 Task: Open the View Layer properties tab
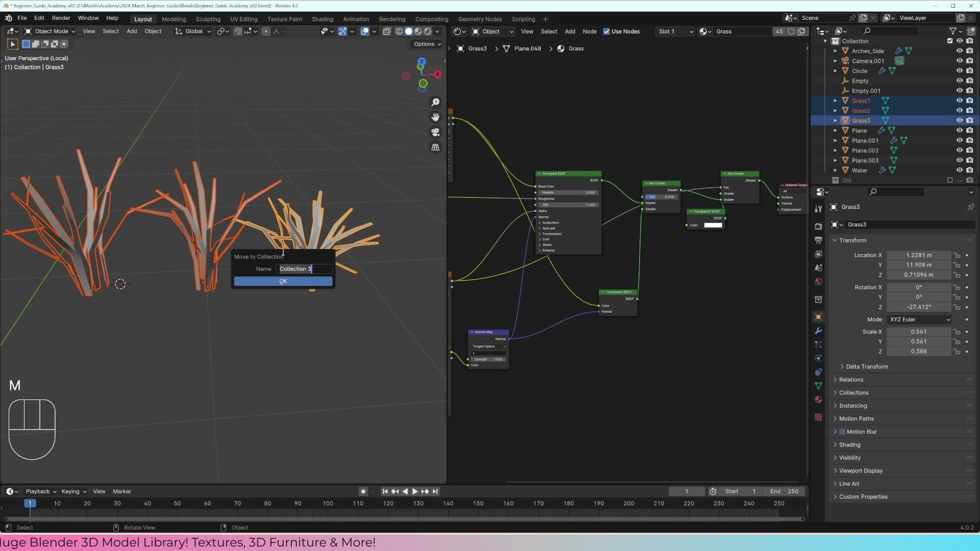(818, 254)
